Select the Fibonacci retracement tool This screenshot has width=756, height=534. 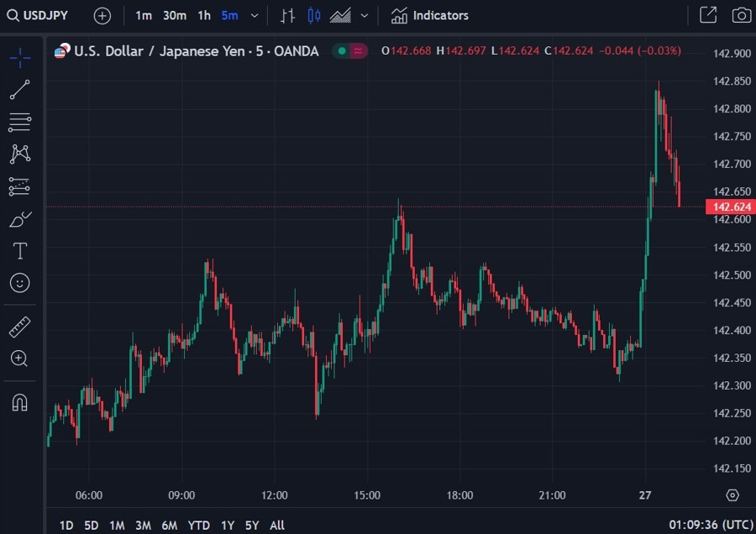[x=20, y=122]
